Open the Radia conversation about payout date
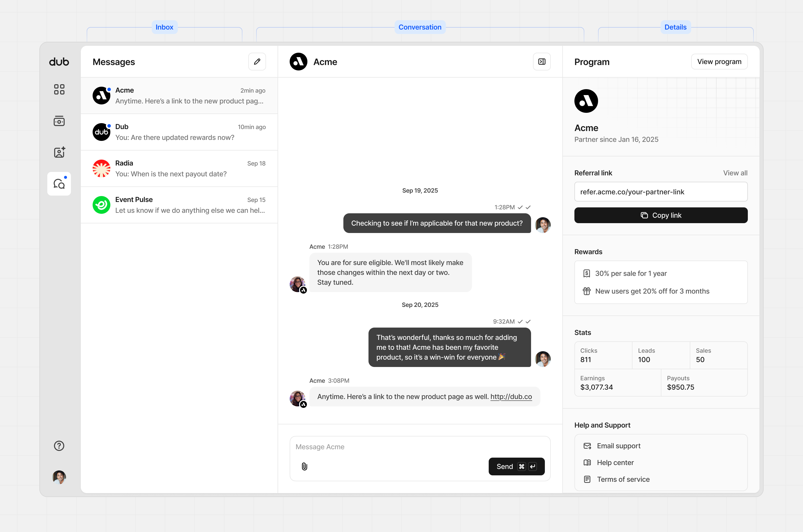The image size is (803, 532). coord(179,169)
